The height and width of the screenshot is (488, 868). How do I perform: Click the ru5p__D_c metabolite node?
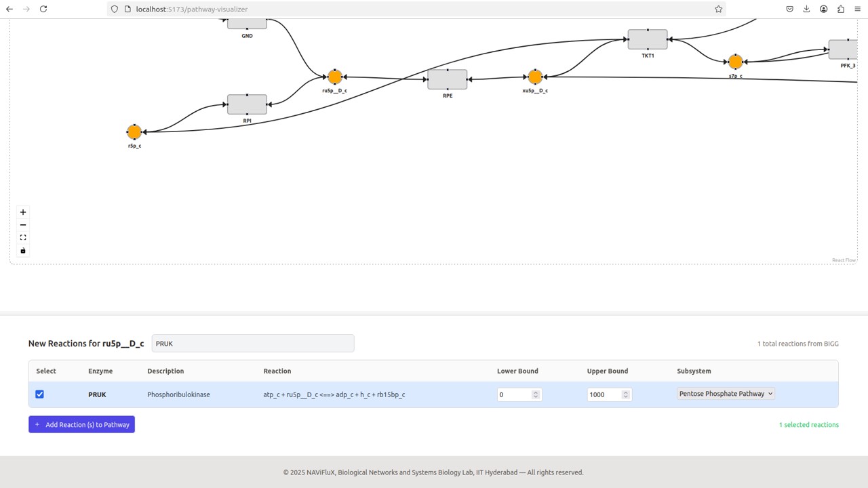tap(334, 77)
